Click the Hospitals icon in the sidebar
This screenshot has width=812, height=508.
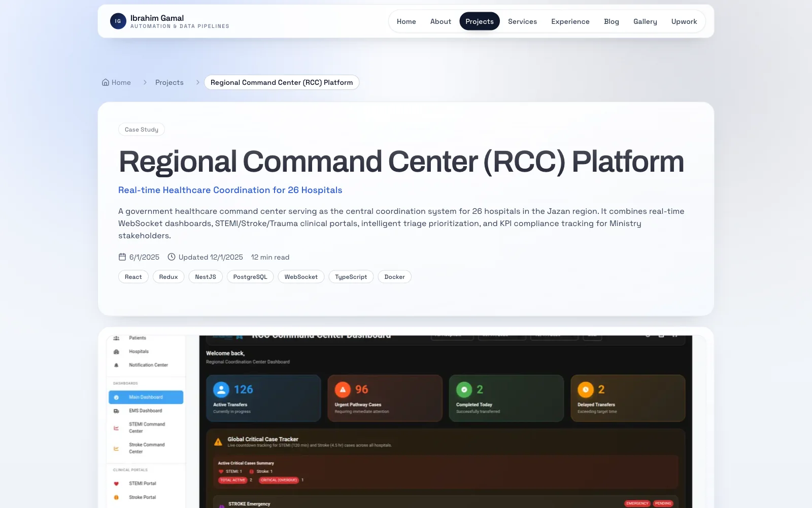(116, 351)
